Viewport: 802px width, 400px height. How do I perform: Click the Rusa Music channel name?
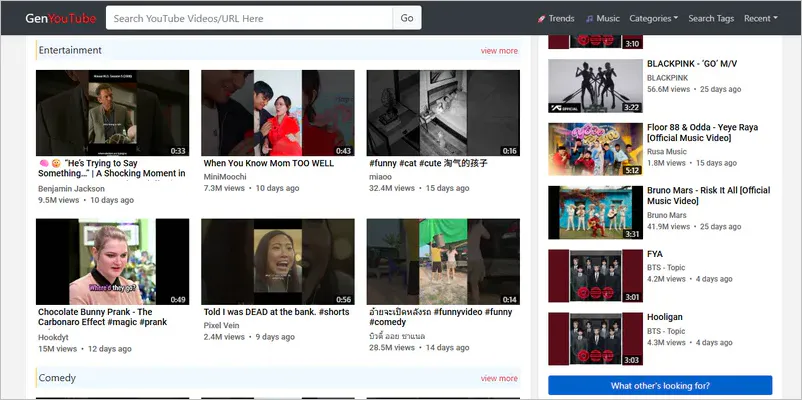[667, 151]
